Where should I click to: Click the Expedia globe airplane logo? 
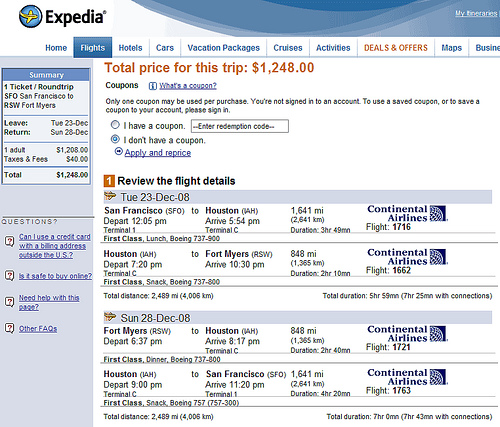30,16
